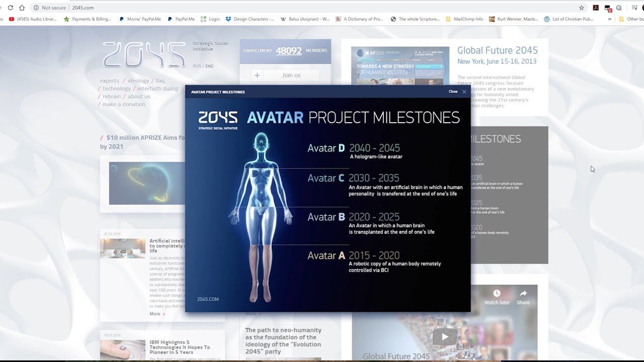Bookmark this page with the star icon
644x362 pixels.
point(582,8)
